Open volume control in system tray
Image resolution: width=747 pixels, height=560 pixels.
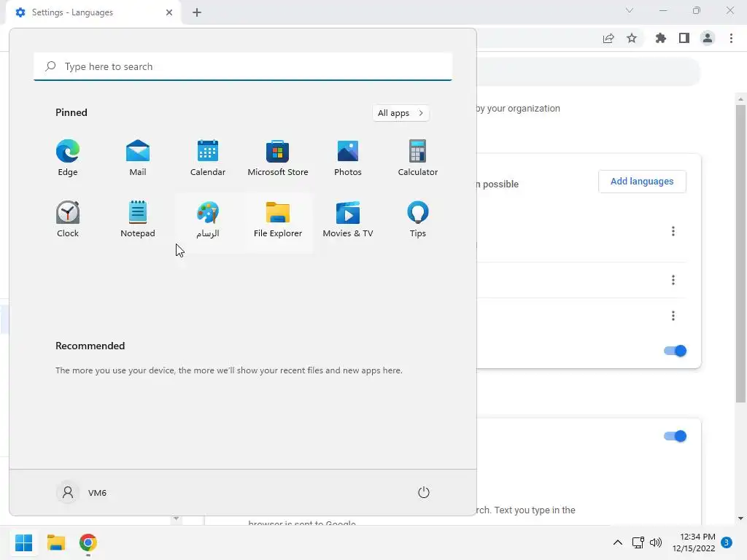click(x=656, y=542)
